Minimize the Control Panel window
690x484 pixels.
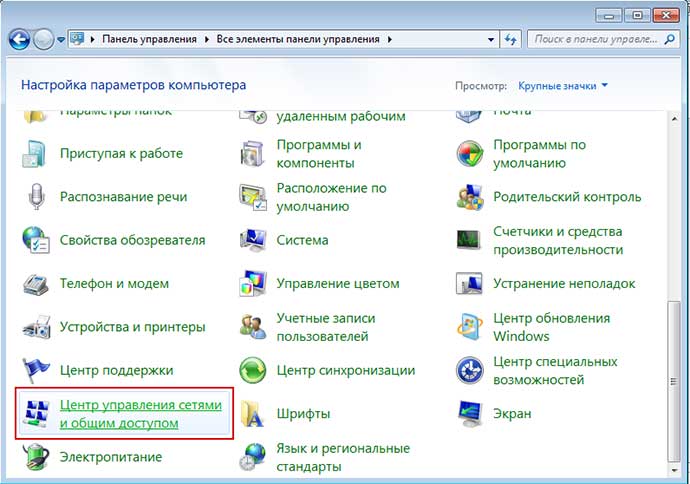609,15
